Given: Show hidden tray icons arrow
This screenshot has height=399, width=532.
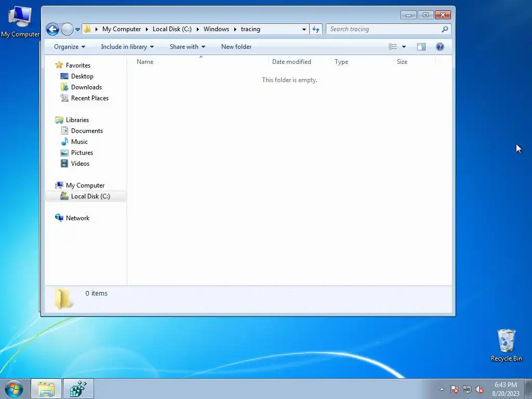Looking at the screenshot, I should tap(442, 389).
